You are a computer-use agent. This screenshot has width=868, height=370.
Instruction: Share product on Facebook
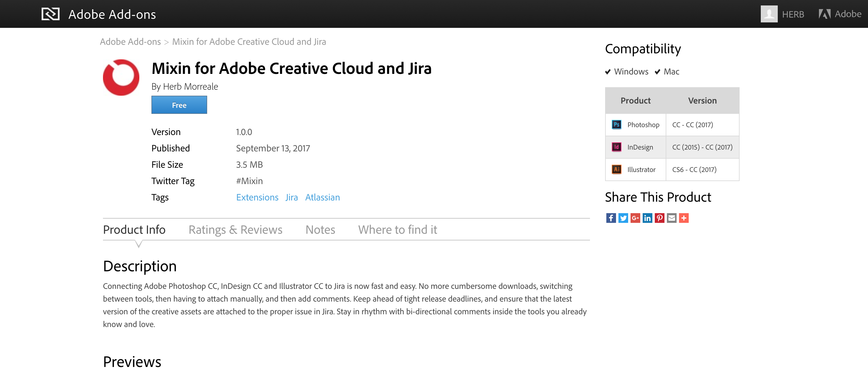[611, 218]
